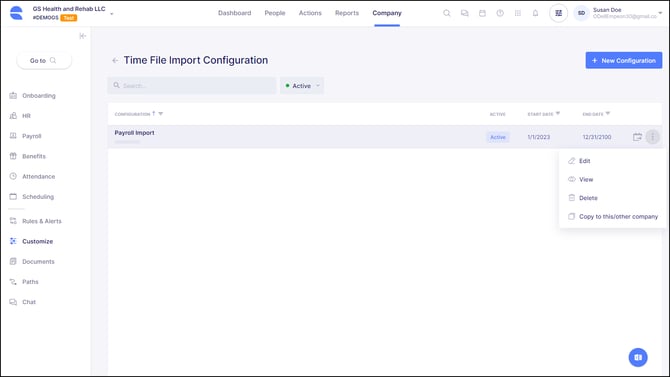Open the Configuration column filter arrow
This screenshot has height=377, width=670.
(x=161, y=114)
